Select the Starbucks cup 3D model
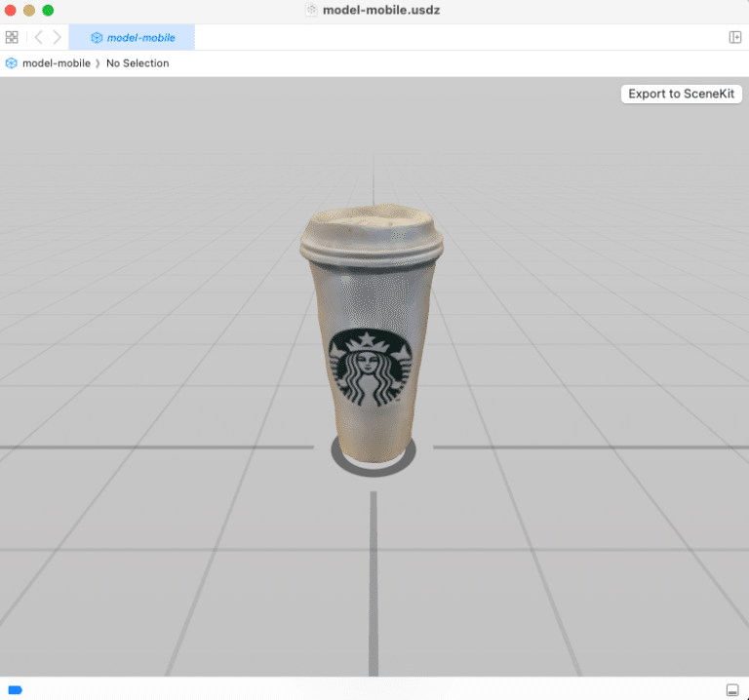This screenshot has width=749, height=700. (x=372, y=334)
